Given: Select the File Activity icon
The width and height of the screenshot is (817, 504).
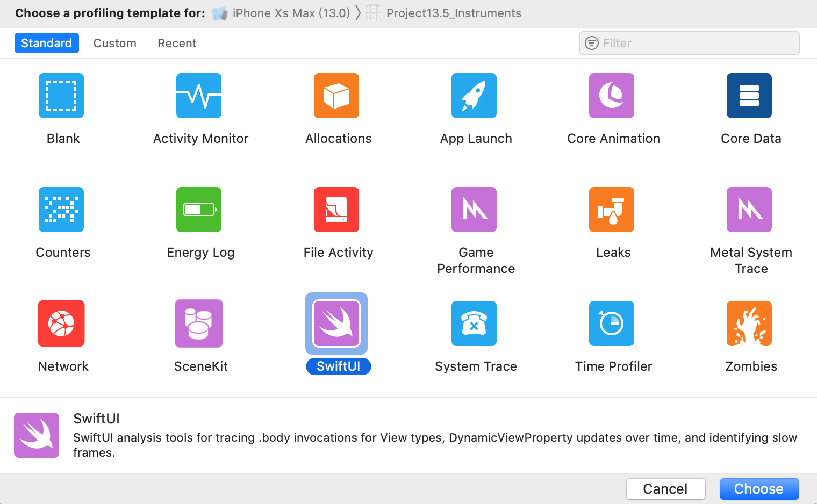Looking at the screenshot, I should click(x=336, y=210).
